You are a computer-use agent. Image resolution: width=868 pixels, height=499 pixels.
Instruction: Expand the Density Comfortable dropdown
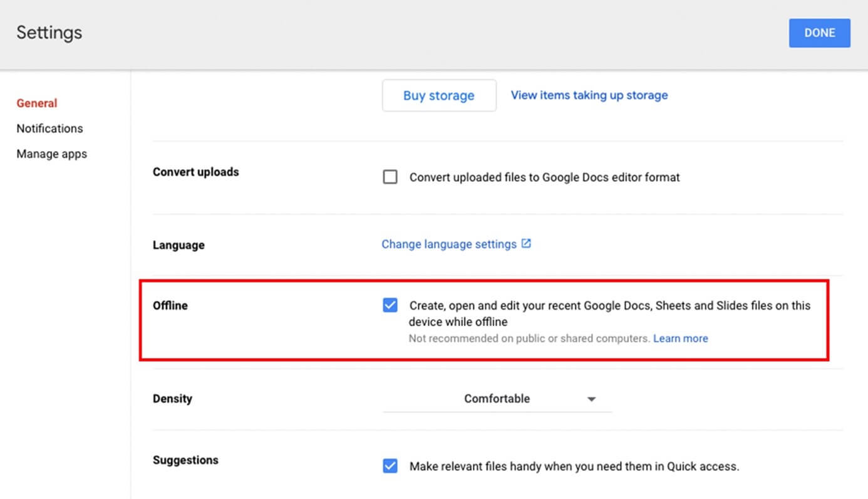pos(497,399)
